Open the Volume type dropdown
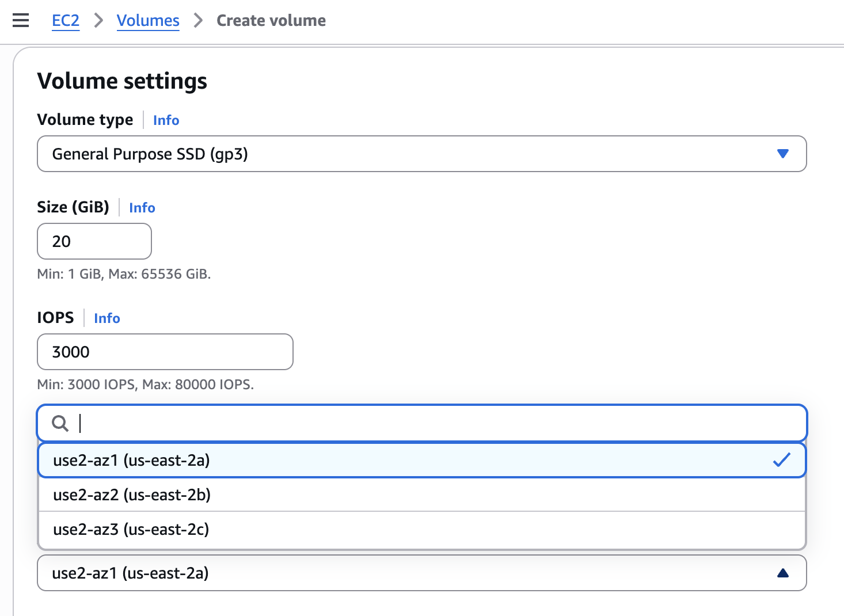The image size is (844, 616). 422,154
